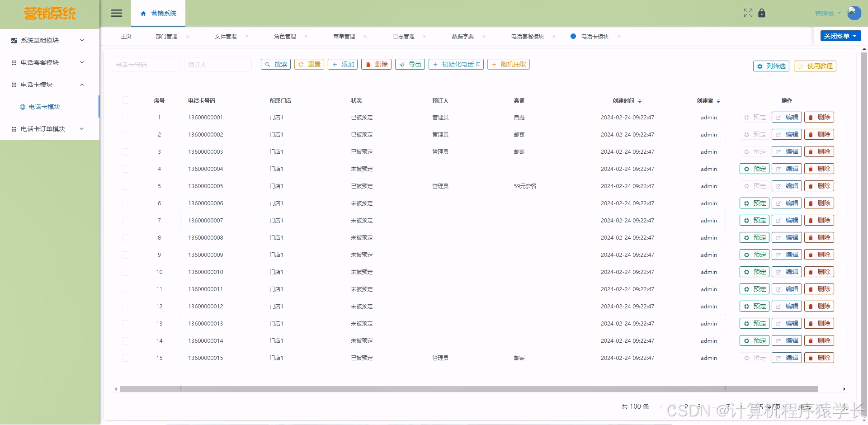The width and height of the screenshot is (868, 425).
Task: Switch to the 电话套餐模块 tab
Action: click(527, 37)
